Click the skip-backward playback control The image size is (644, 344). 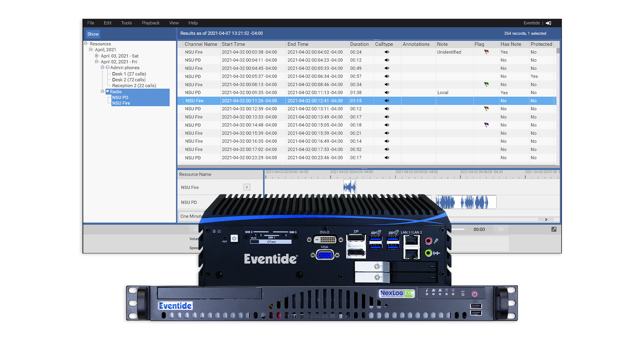coord(196,229)
